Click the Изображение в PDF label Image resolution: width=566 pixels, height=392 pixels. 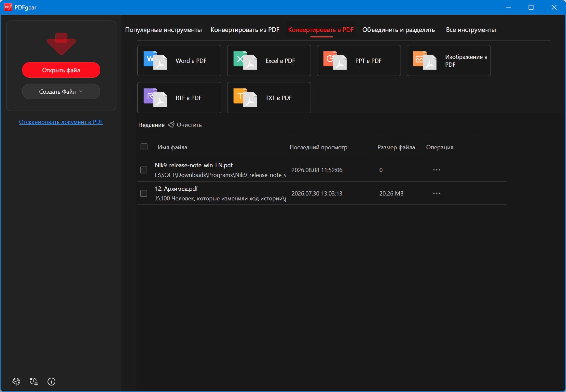click(x=466, y=61)
